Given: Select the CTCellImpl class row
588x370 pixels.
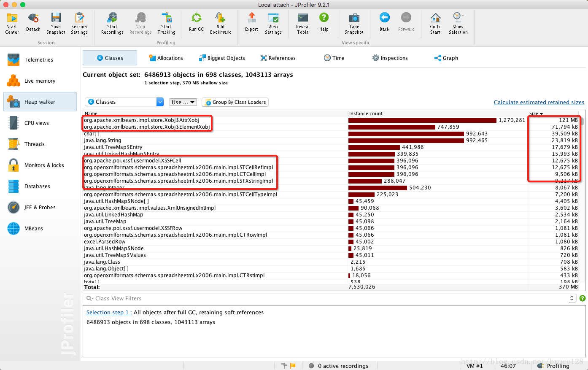Looking at the screenshot, I should click(331, 174).
